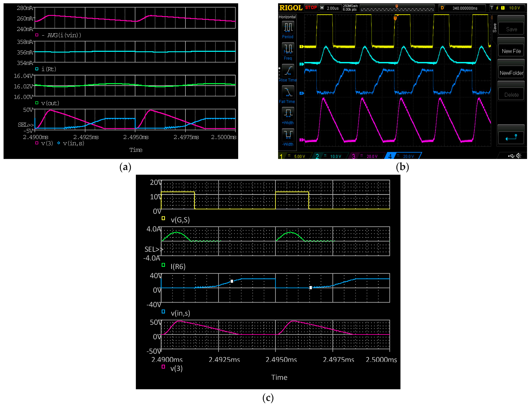This screenshot has width=532, height=405.
Task: Select active channel 4 scale 20.0 V label
Action: (x=408, y=156)
